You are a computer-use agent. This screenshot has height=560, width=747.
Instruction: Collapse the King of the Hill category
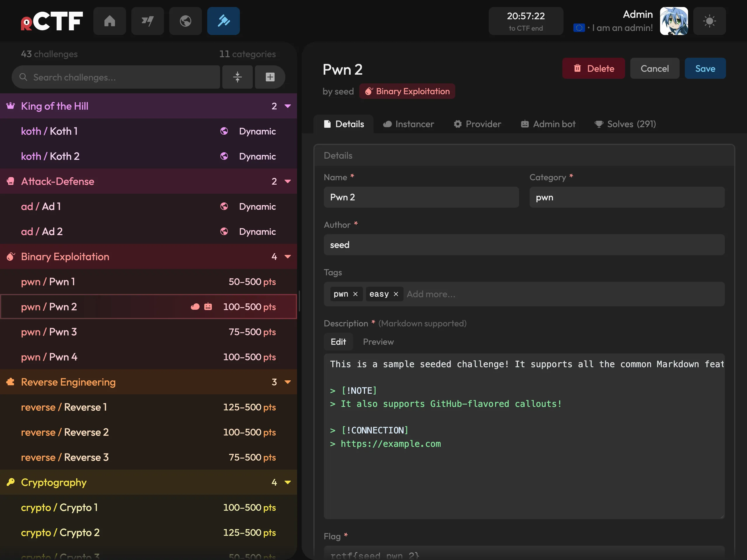point(288,106)
